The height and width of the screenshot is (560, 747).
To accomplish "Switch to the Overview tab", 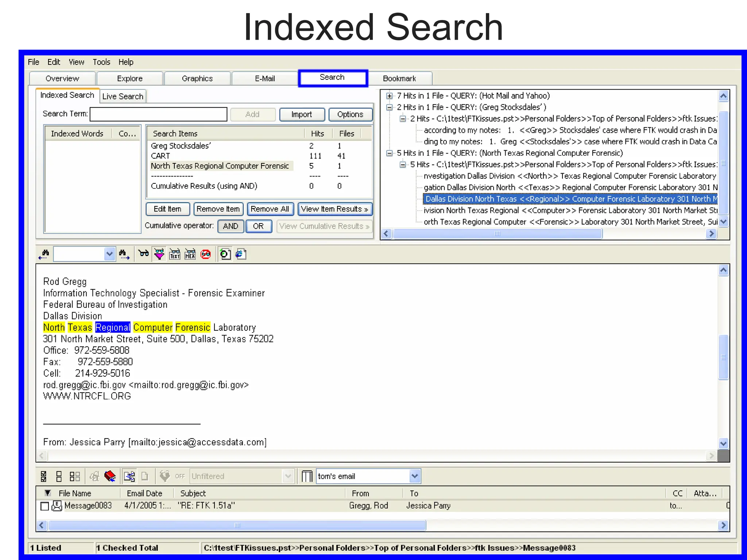I will pyautogui.click(x=62, y=78).
